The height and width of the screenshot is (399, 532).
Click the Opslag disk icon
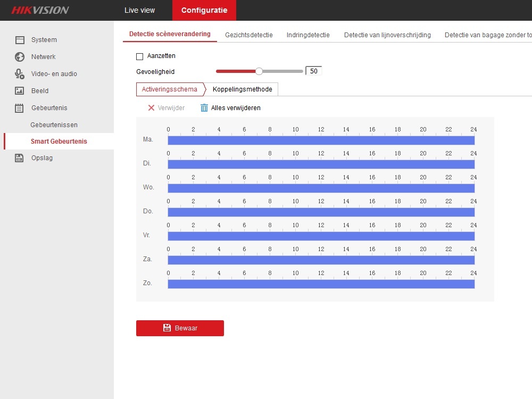click(19, 158)
